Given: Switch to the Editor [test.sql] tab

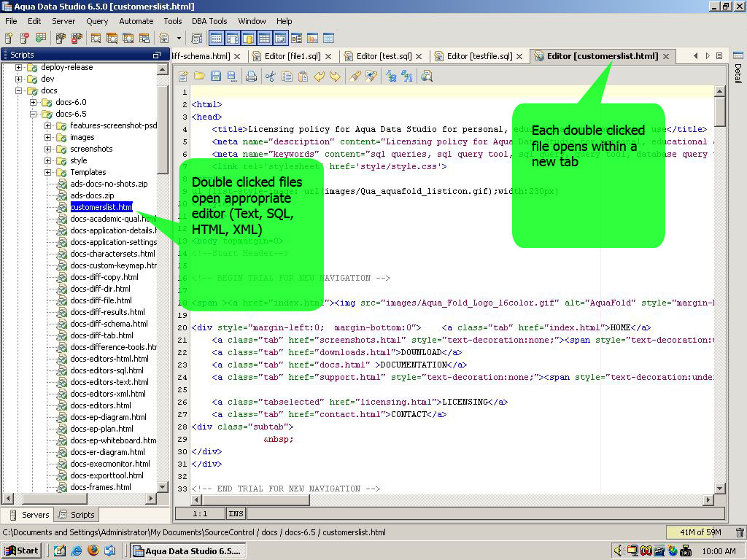Looking at the screenshot, I should pos(383,56).
